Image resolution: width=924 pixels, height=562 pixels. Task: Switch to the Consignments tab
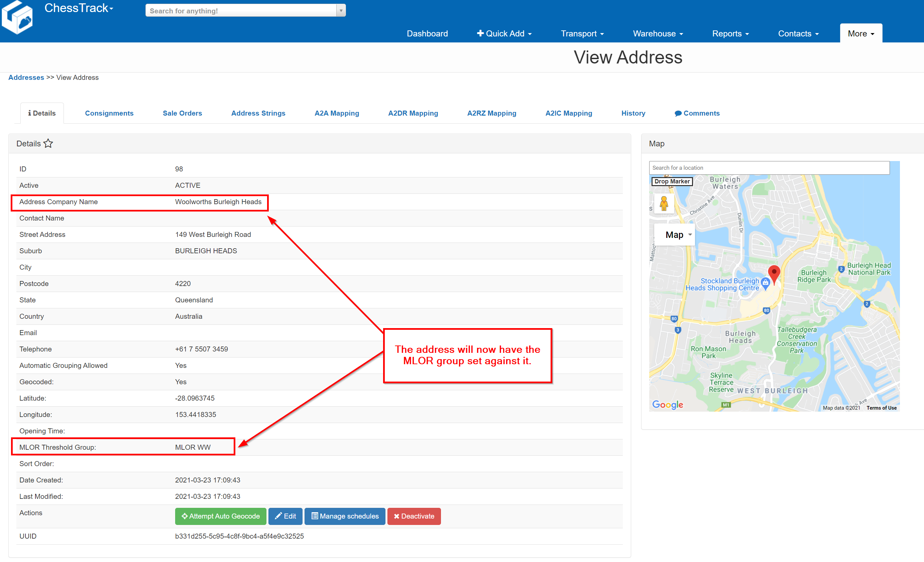point(109,113)
